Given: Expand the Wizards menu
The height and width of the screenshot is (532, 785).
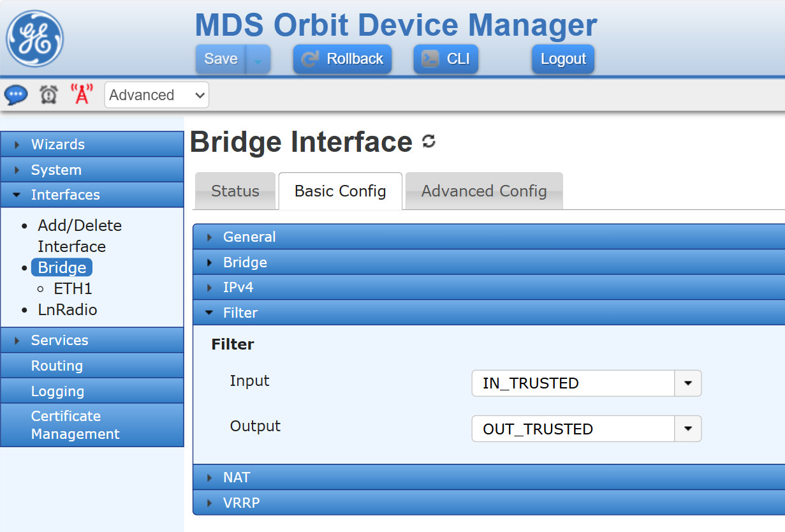Looking at the screenshot, I should [x=58, y=144].
